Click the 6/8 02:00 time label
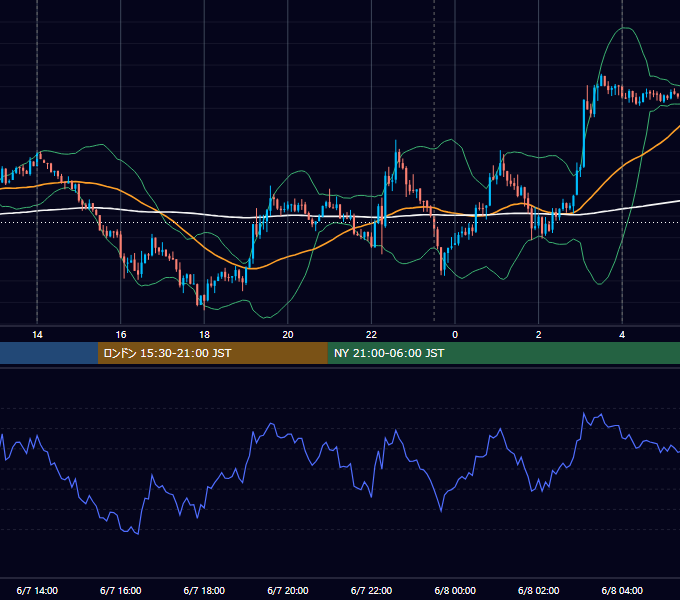 [539, 590]
